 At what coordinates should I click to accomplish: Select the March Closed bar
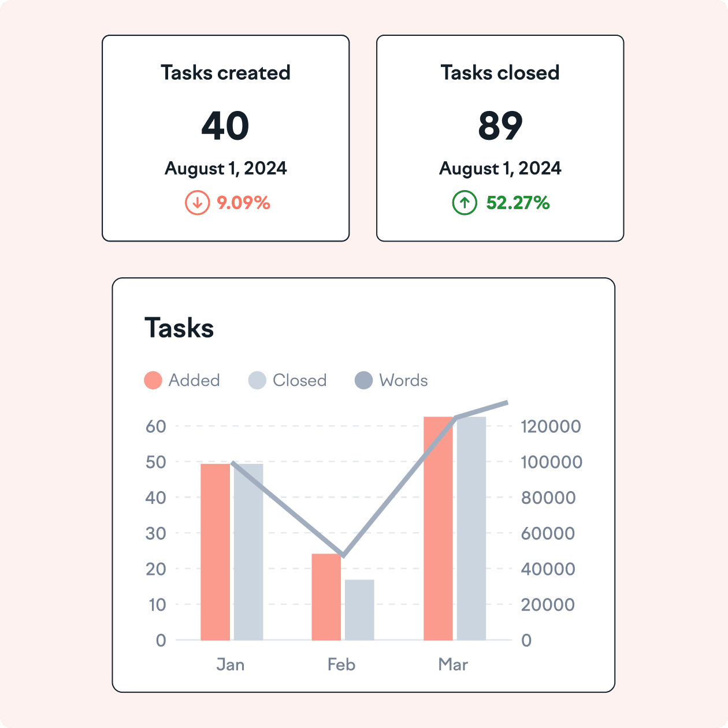[x=471, y=528]
